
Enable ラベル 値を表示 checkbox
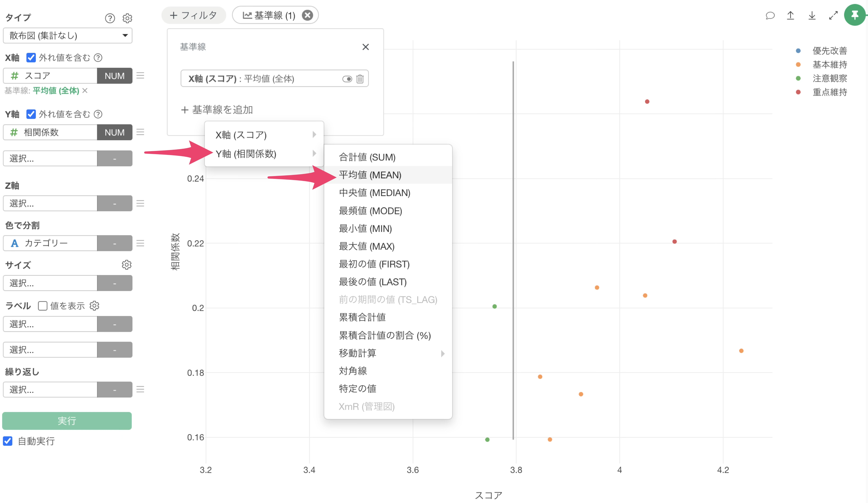click(x=43, y=306)
